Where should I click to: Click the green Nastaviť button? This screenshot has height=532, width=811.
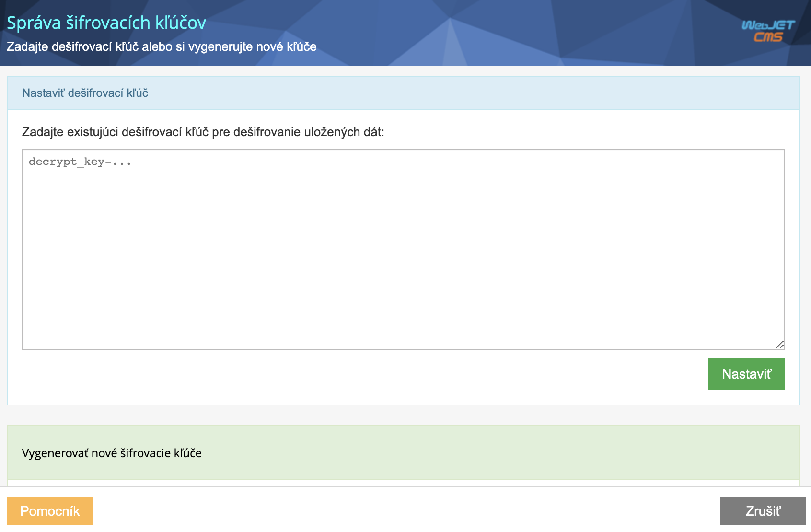[x=746, y=373]
